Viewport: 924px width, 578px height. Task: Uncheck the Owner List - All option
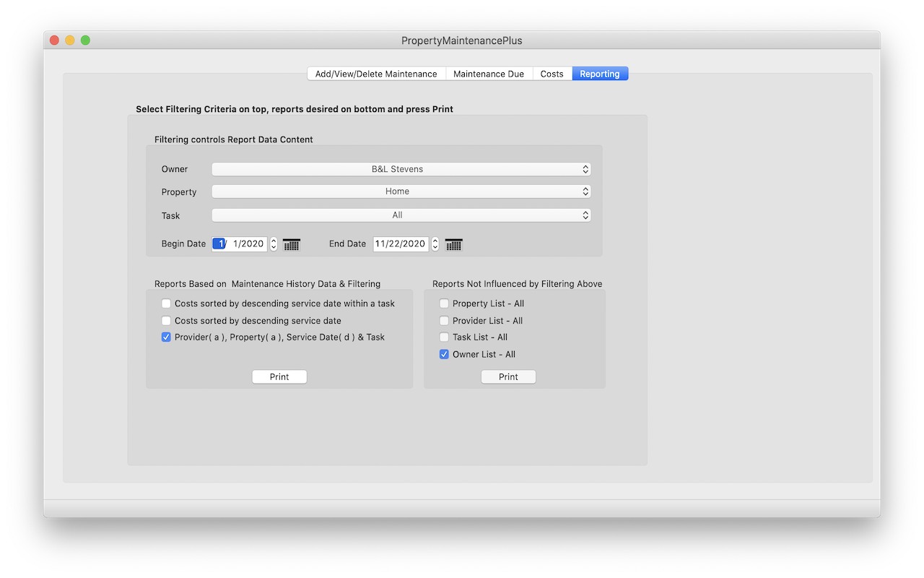point(445,354)
